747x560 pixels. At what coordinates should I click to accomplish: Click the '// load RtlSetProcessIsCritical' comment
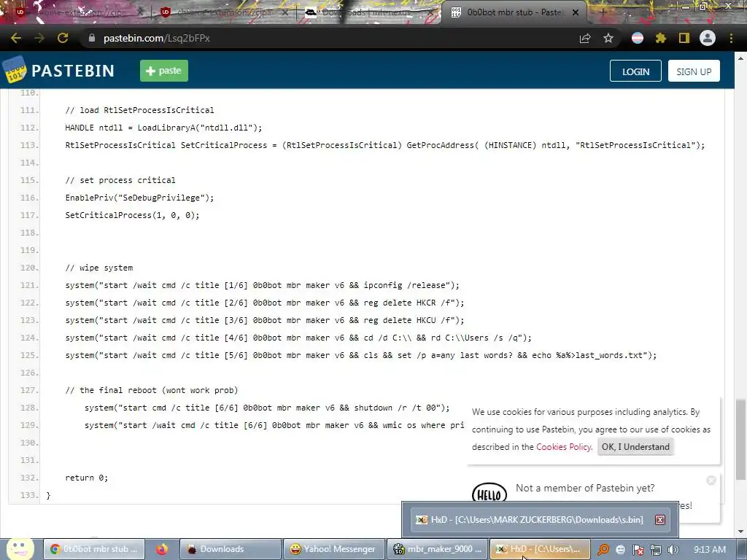[x=139, y=110]
